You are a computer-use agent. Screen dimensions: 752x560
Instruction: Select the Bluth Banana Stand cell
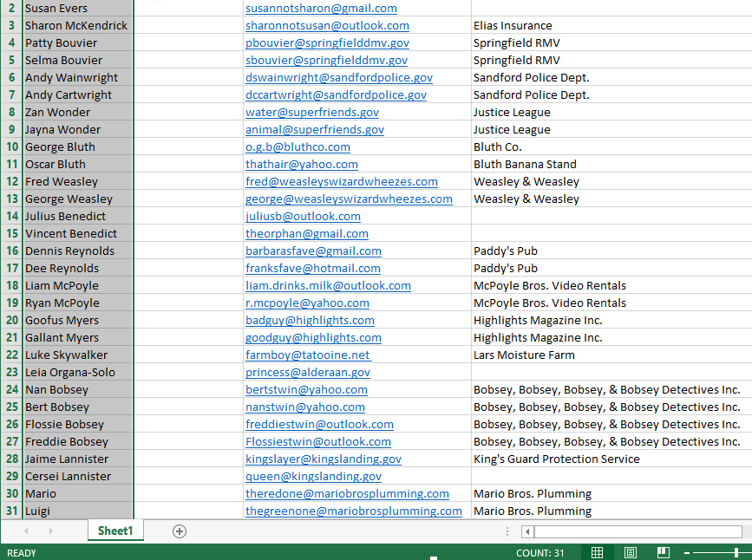pos(611,164)
